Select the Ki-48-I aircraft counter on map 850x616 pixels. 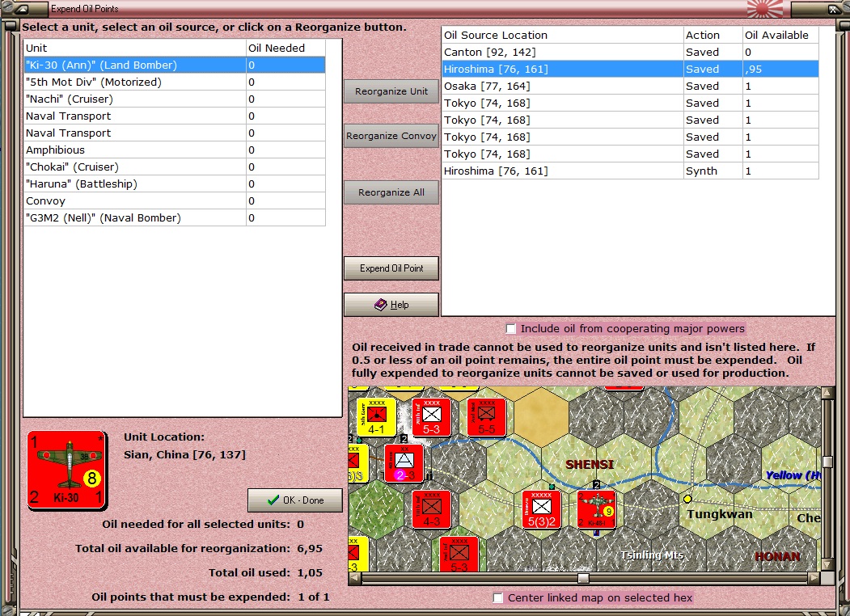click(x=596, y=509)
